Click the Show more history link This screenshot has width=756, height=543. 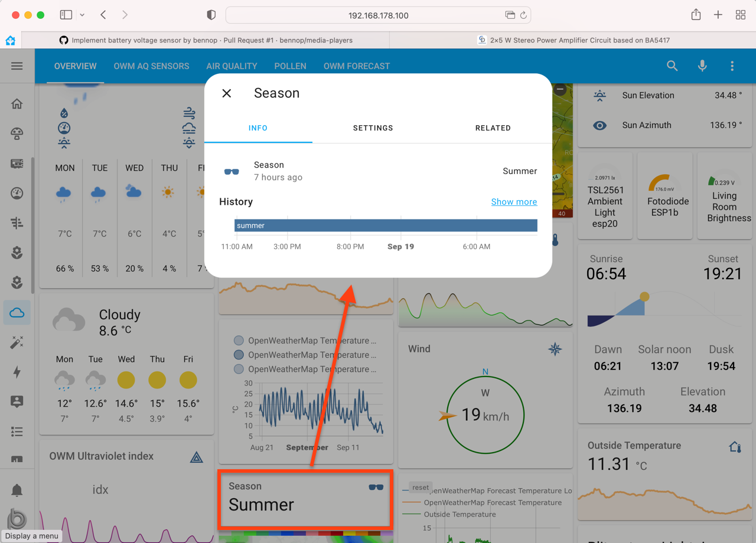pos(514,201)
